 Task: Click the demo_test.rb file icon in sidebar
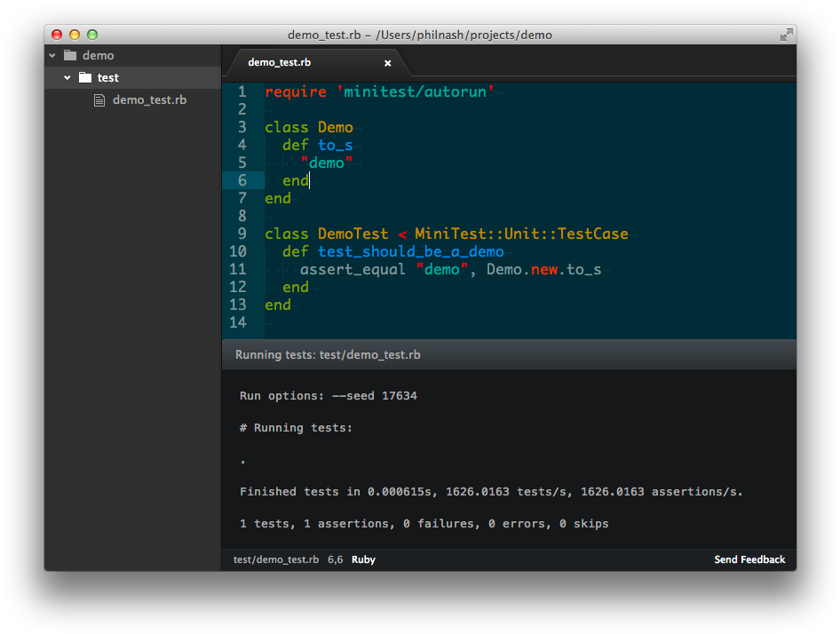tap(99, 100)
